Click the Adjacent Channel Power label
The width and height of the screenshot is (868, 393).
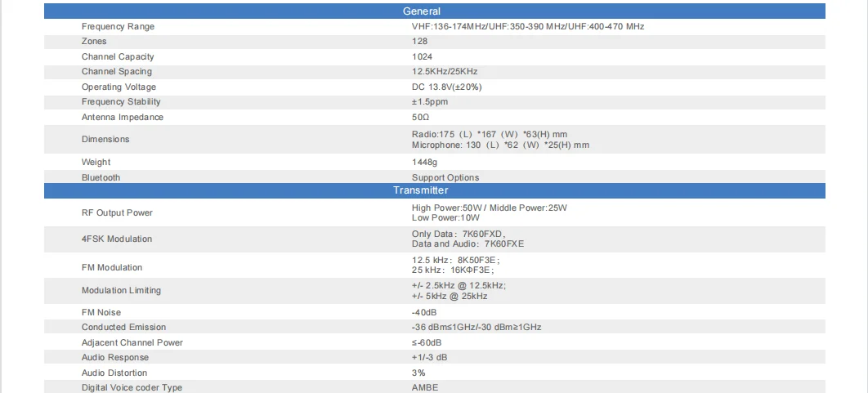132,343
